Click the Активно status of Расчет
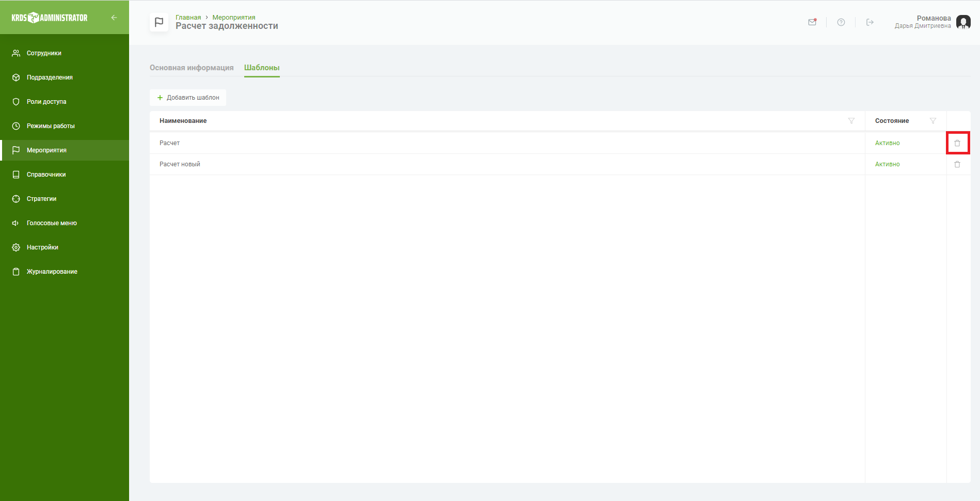The width and height of the screenshot is (980, 501). [x=887, y=143]
